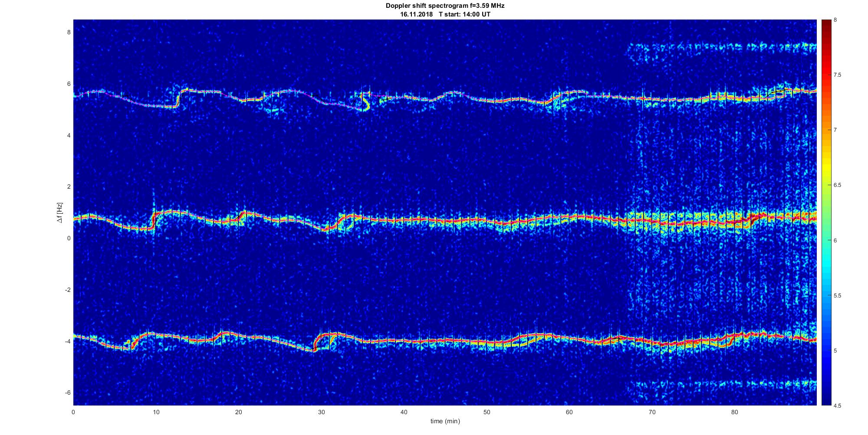Click y-axis tick label '-2'
868x435 pixels.
68,290
